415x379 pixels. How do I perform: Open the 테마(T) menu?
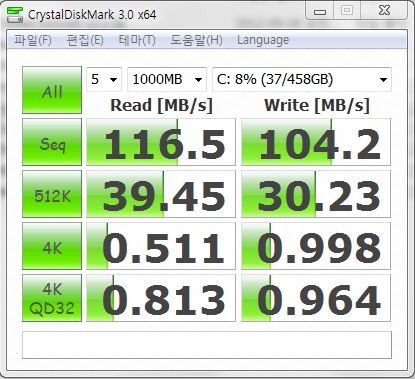pyautogui.click(x=137, y=40)
